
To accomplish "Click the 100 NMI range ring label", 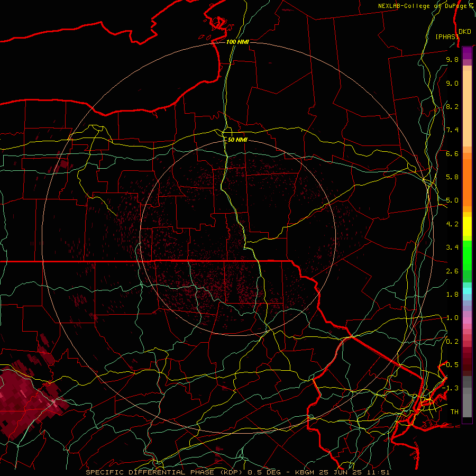I will click(x=237, y=42).
